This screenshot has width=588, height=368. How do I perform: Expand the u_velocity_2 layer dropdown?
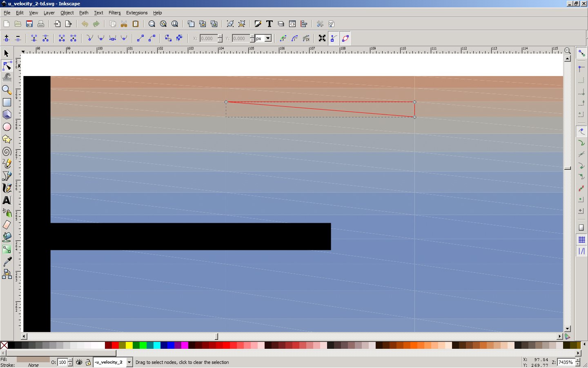coord(129,362)
